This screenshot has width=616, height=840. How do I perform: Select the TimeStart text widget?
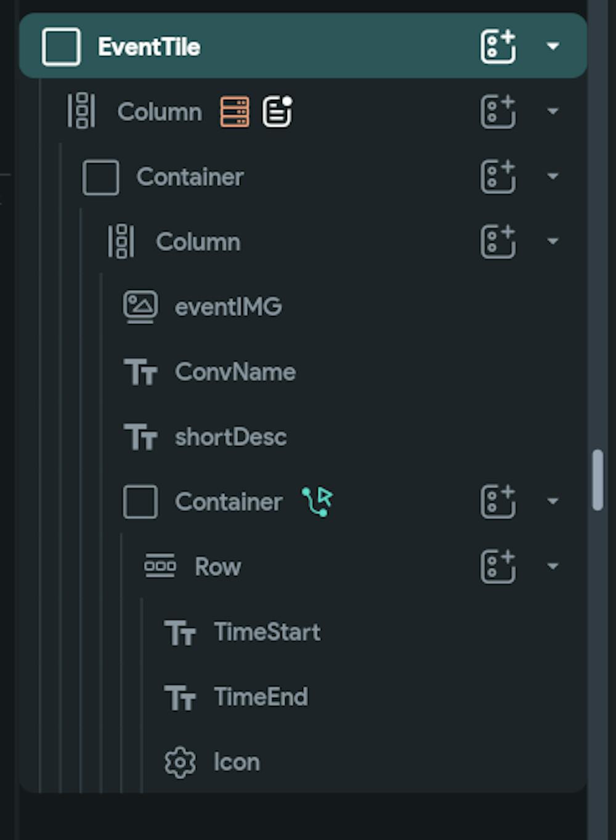click(x=267, y=632)
